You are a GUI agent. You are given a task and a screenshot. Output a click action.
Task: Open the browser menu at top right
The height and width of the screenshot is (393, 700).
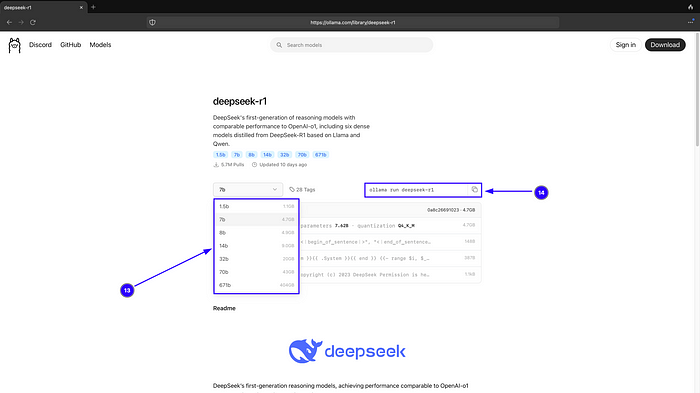pyautogui.click(x=691, y=22)
